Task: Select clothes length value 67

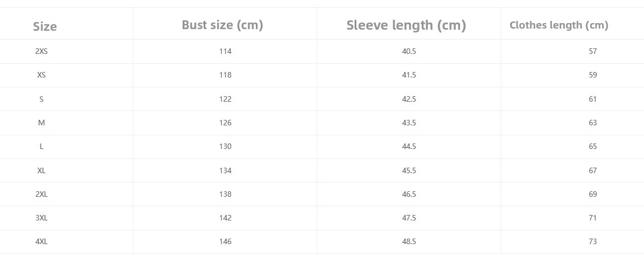Action: (x=592, y=170)
